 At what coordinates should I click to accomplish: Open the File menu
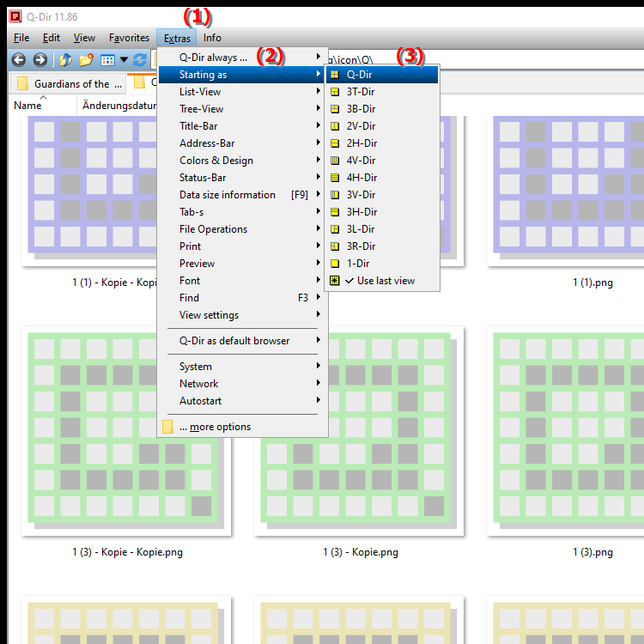[21, 38]
